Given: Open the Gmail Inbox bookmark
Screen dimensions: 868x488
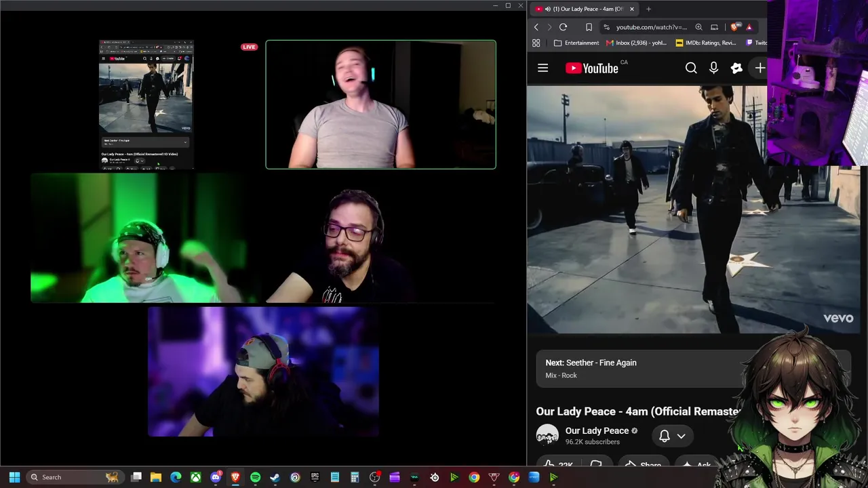Looking at the screenshot, I should click(636, 43).
